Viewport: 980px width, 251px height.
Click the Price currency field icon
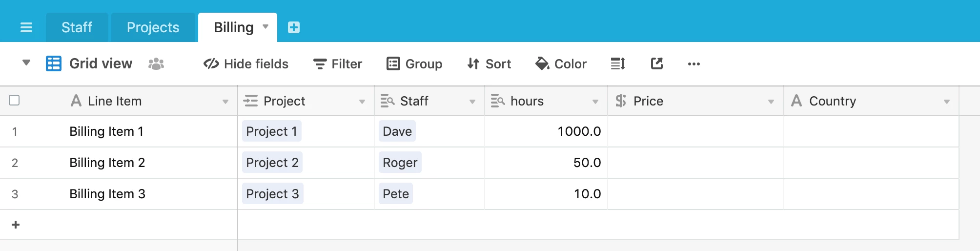pyautogui.click(x=621, y=101)
